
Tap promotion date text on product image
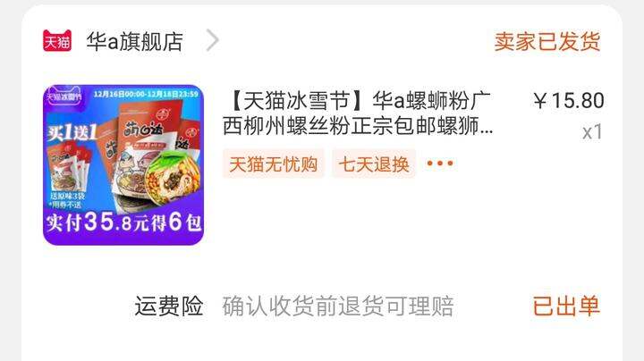pyautogui.click(x=146, y=95)
